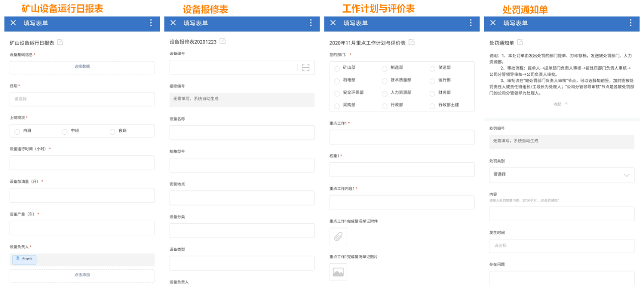Close the 处罚通知单 form with X icon
Screen dimensions: 644x290
tap(493, 23)
